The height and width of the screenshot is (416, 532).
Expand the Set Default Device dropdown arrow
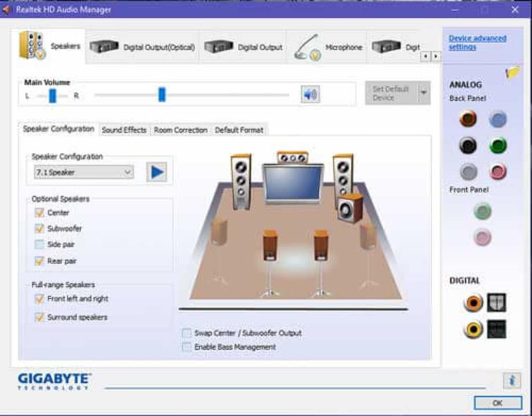tap(424, 93)
